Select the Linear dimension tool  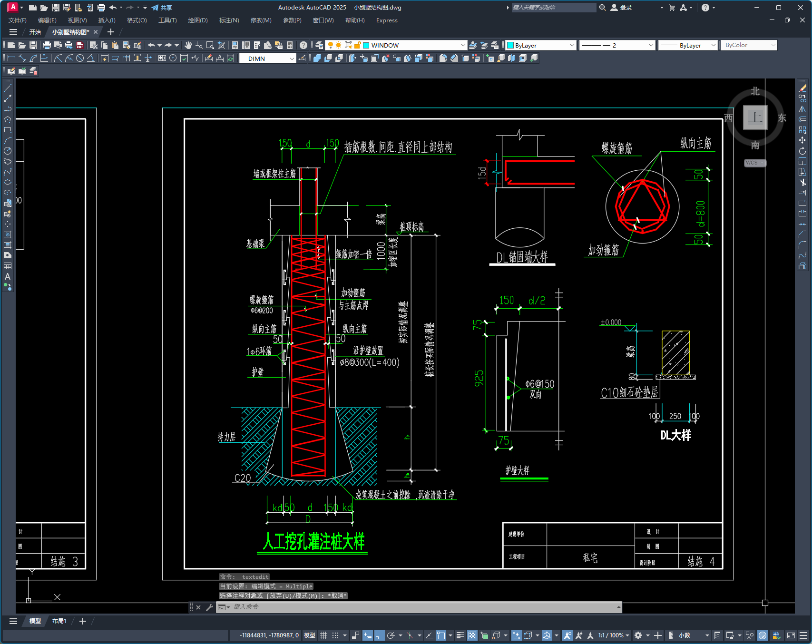point(11,58)
